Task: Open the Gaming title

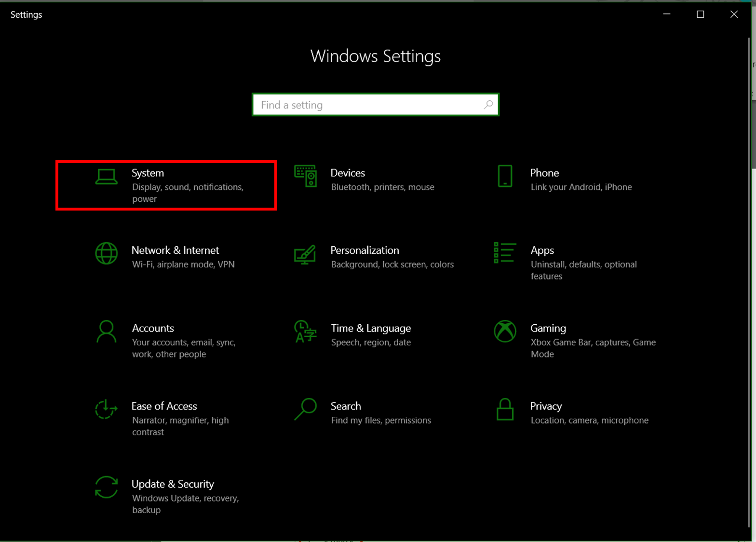Action: pos(548,329)
